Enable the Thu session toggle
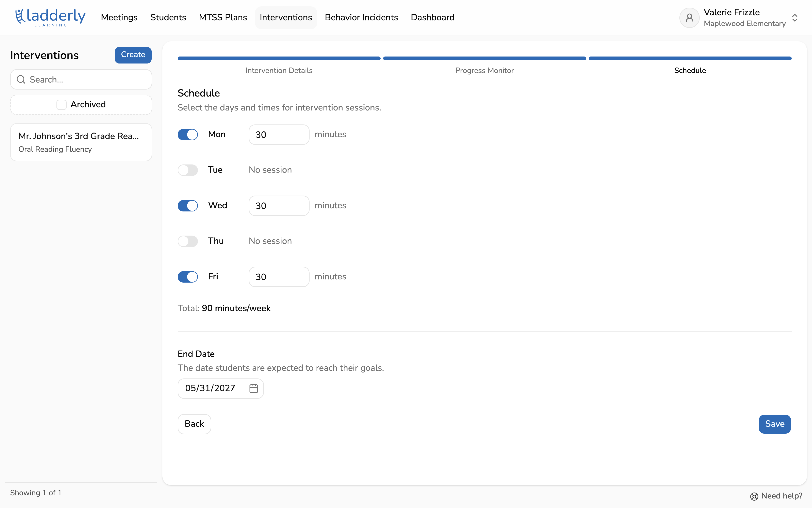Image resolution: width=812 pixels, height=508 pixels. (x=188, y=241)
